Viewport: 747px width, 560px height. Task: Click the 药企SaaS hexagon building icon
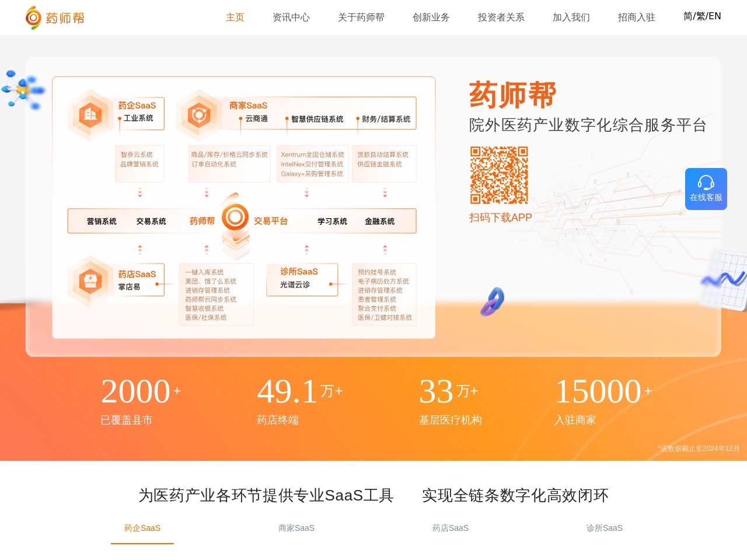click(x=90, y=115)
